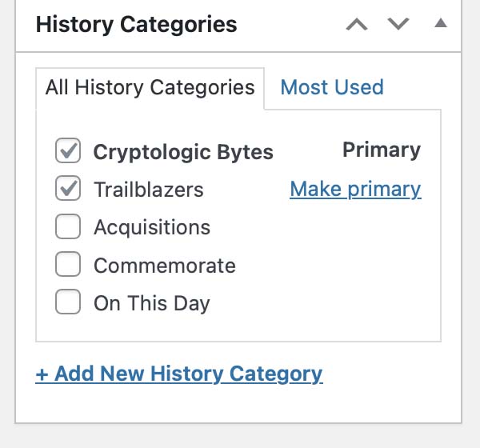Click the Trailblazers label text
Image resolution: width=480 pixels, height=448 pixels.
click(x=149, y=190)
